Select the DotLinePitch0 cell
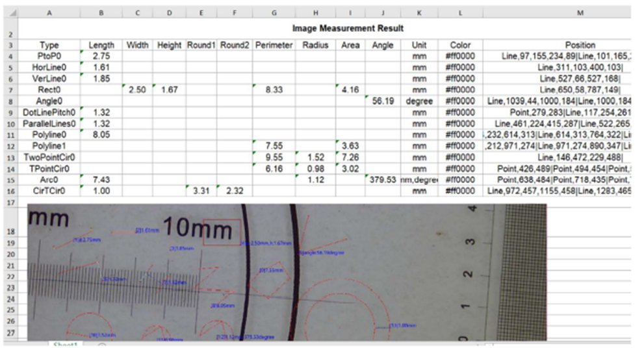The width and height of the screenshot is (644, 348). tap(49, 112)
